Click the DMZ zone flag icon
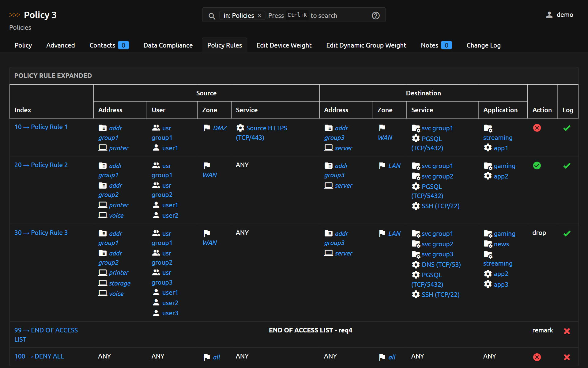Screen dimensions: 588x368 coord(207,128)
